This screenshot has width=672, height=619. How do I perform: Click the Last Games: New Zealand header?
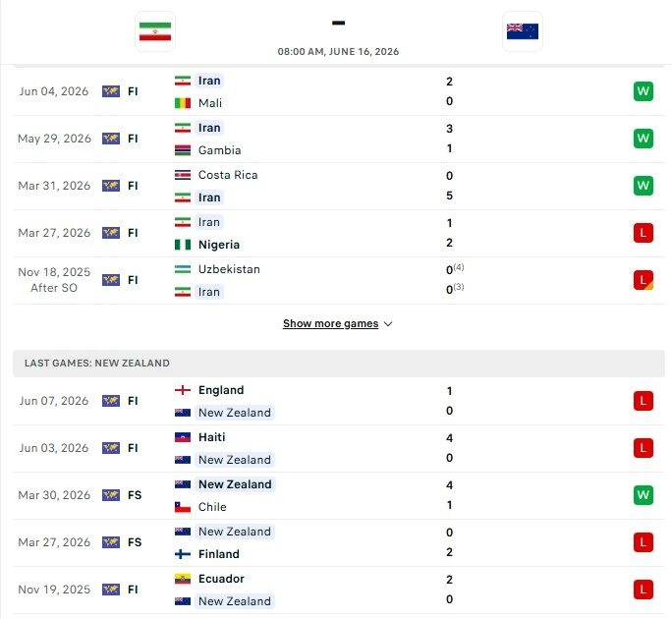coord(339,364)
